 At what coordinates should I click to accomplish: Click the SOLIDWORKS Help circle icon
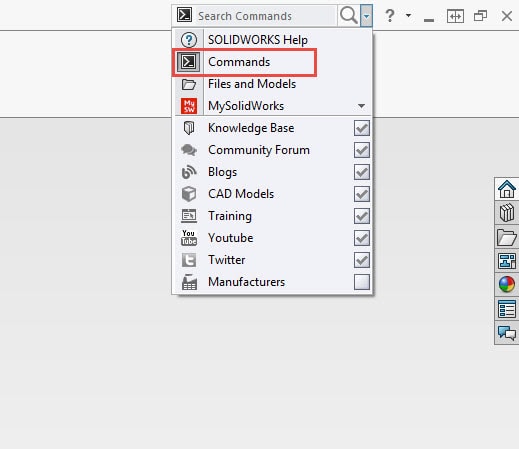click(189, 40)
